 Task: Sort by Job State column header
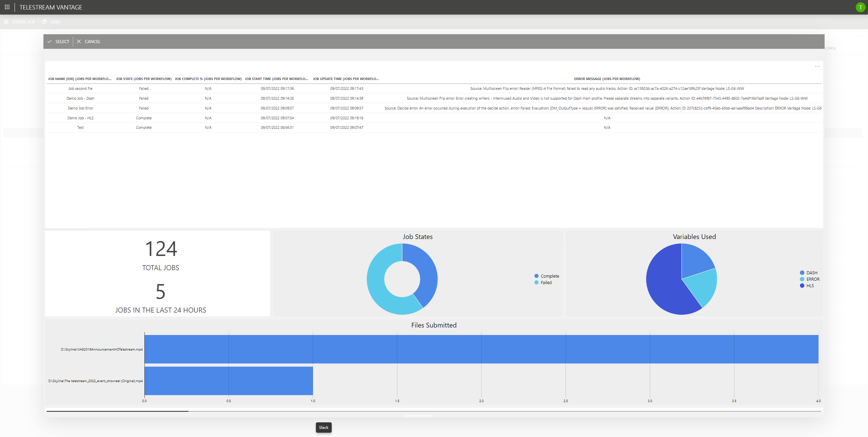pos(144,79)
